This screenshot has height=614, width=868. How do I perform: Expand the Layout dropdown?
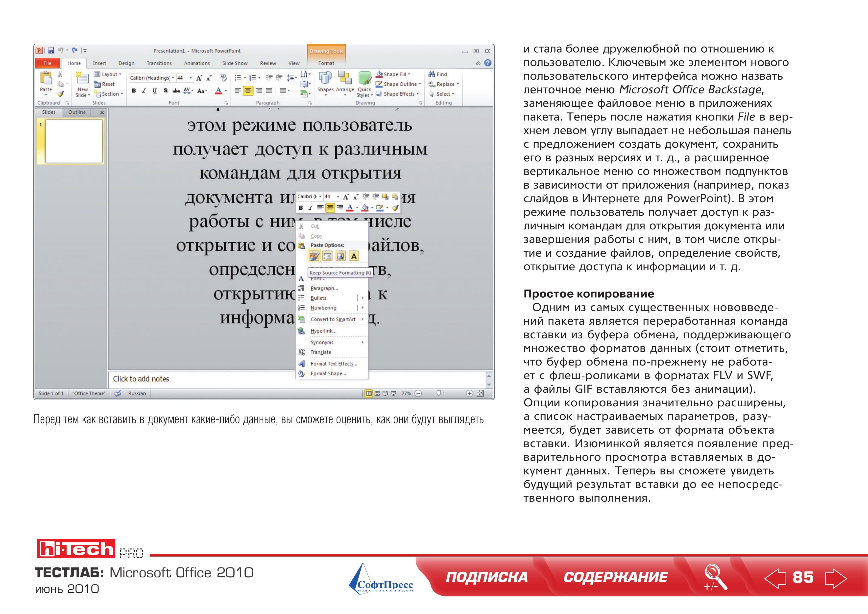click(x=108, y=74)
